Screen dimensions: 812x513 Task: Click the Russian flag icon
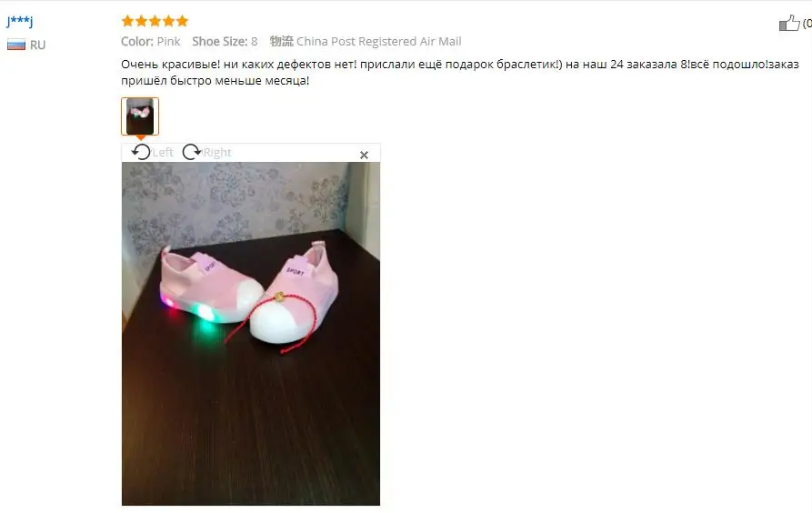[x=16, y=45]
